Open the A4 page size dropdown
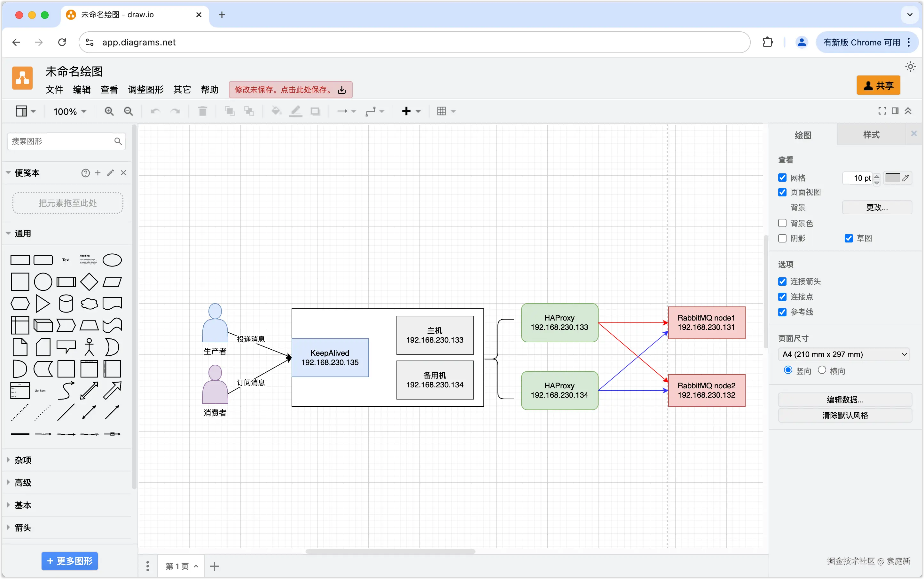Viewport: 924px width, 579px height. pyautogui.click(x=844, y=354)
